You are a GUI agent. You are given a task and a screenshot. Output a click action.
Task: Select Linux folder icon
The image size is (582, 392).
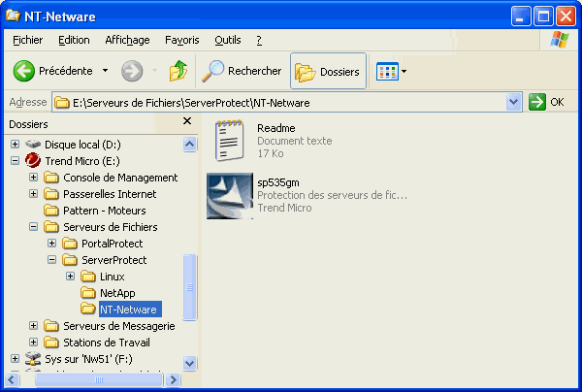(88, 277)
